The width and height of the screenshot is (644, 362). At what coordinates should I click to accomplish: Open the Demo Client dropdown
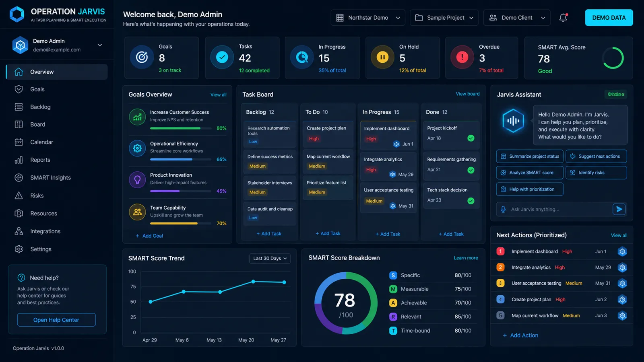(517, 18)
